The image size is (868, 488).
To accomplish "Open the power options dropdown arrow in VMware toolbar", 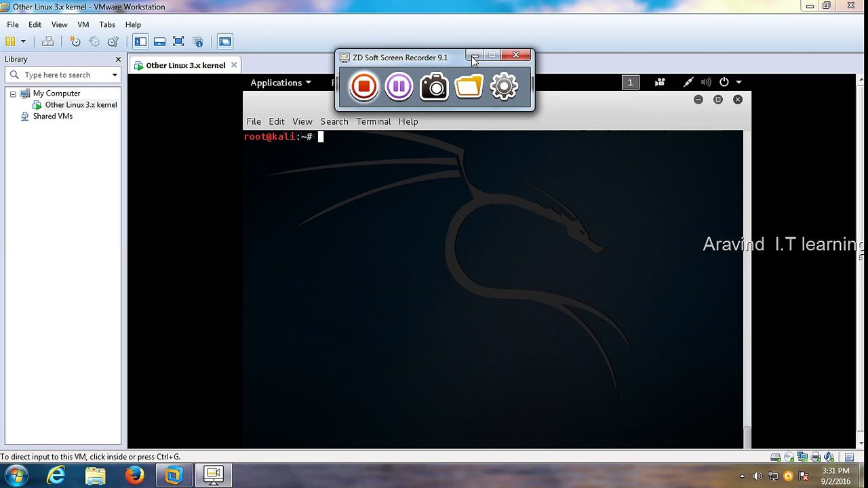I will [x=23, y=41].
